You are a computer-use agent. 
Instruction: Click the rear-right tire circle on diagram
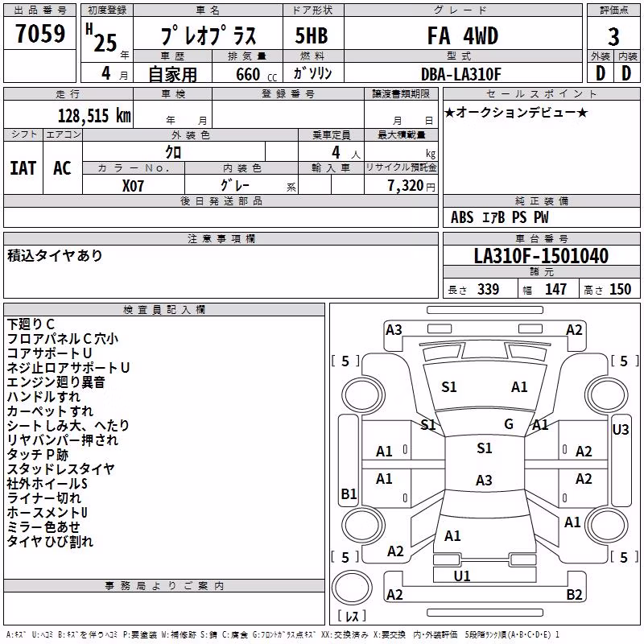coord(607,526)
